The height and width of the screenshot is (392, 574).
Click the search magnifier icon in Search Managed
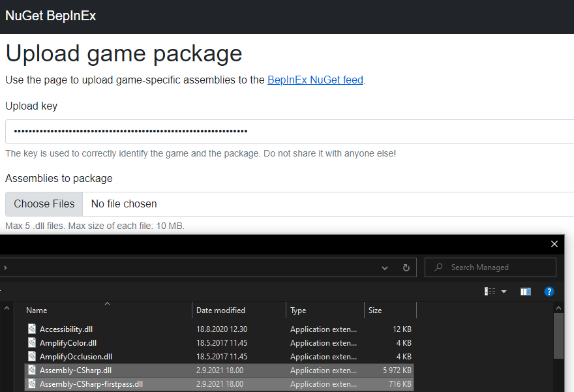pos(438,267)
